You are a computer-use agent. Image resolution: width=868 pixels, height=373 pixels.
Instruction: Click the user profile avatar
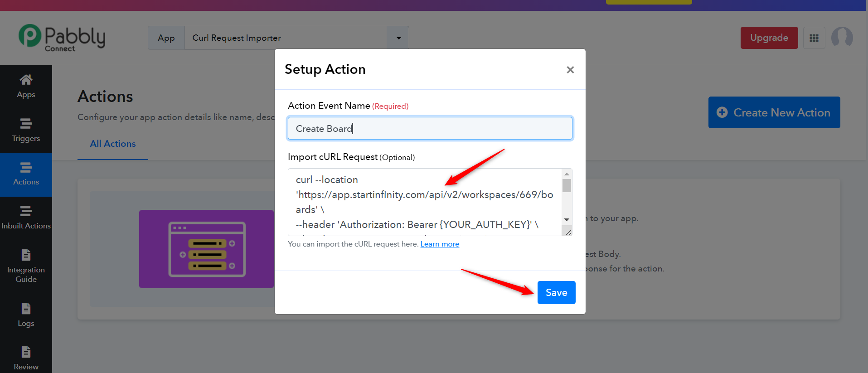coord(842,38)
